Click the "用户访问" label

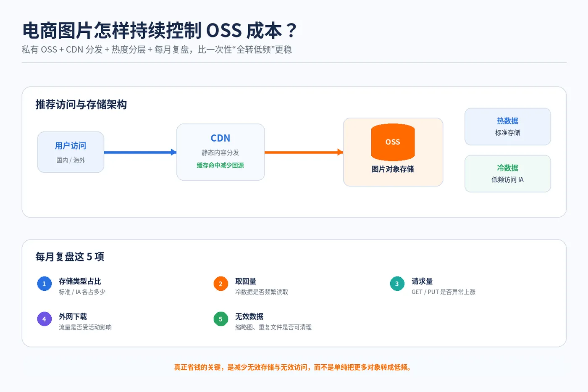(71, 146)
